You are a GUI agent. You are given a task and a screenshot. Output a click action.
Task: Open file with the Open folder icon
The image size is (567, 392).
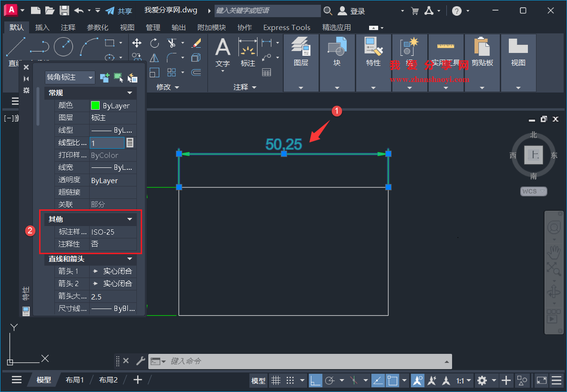[50, 10]
